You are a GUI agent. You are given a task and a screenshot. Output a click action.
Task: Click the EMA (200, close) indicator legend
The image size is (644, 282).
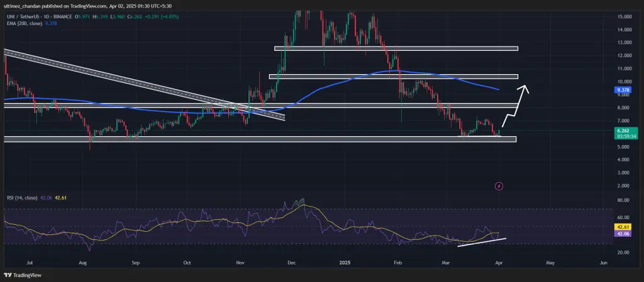point(31,23)
